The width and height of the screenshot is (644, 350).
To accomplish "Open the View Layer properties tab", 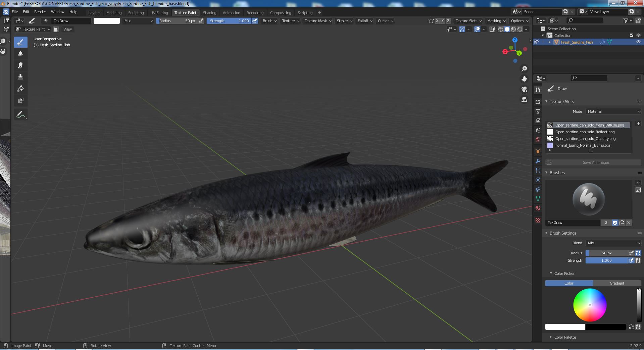I will [538, 120].
